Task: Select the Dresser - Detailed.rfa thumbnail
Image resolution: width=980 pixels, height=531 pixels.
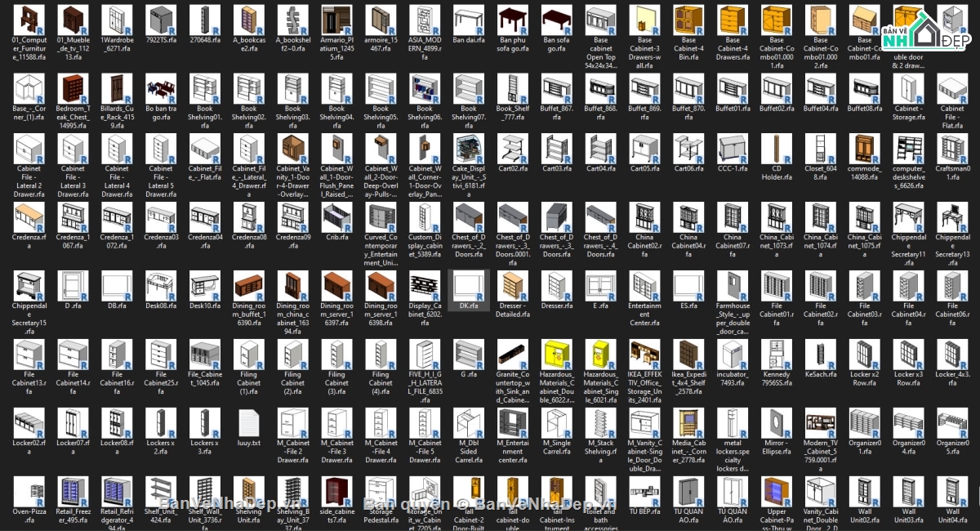Action: click(x=512, y=286)
